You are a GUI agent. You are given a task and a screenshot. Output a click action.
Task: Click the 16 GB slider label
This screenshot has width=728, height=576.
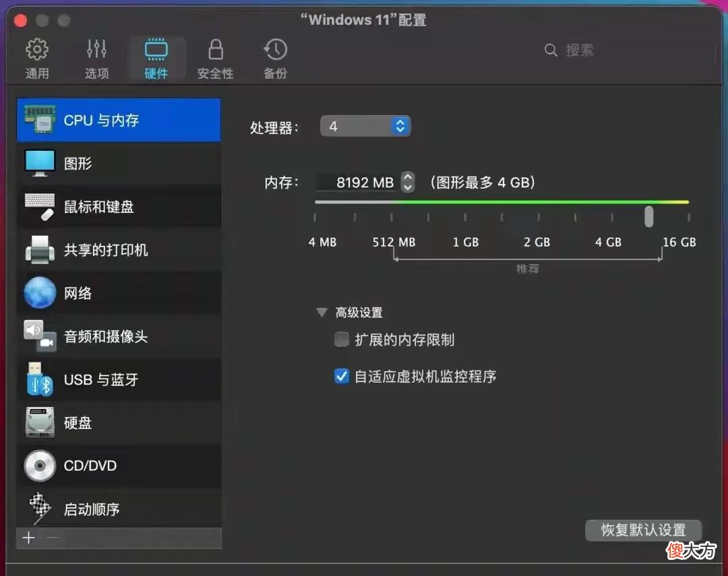(679, 242)
